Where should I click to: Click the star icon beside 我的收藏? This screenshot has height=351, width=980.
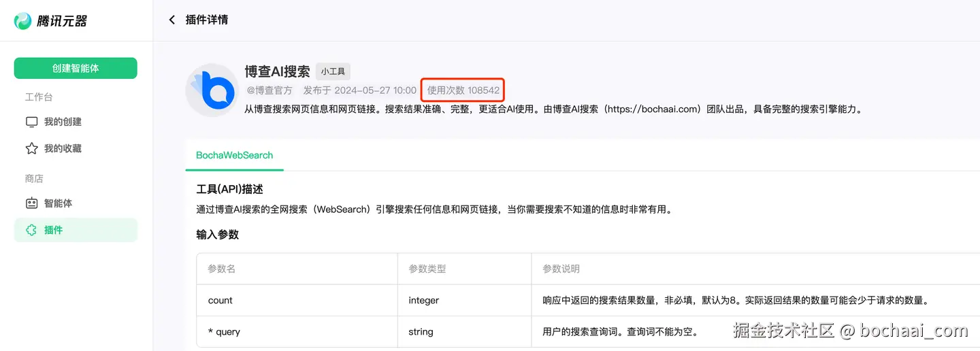click(31, 148)
